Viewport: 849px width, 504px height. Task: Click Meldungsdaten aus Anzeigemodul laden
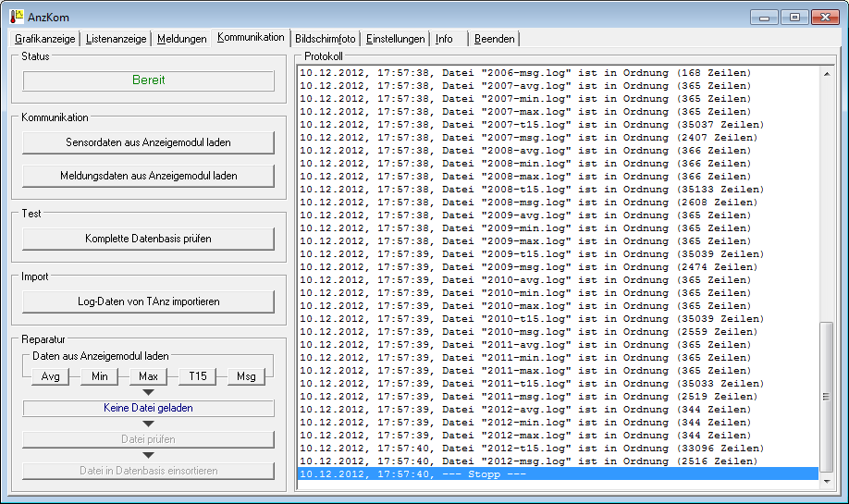pyautogui.click(x=149, y=176)
